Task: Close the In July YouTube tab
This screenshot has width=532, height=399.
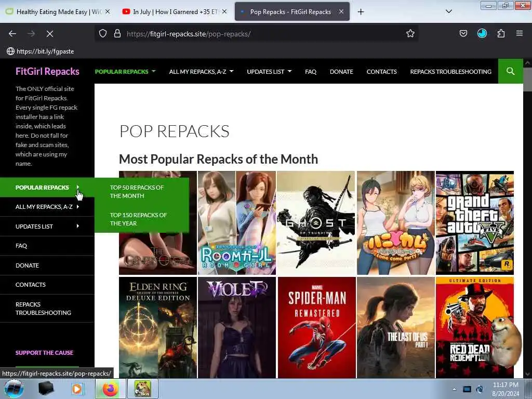Action: click(224, 11)
